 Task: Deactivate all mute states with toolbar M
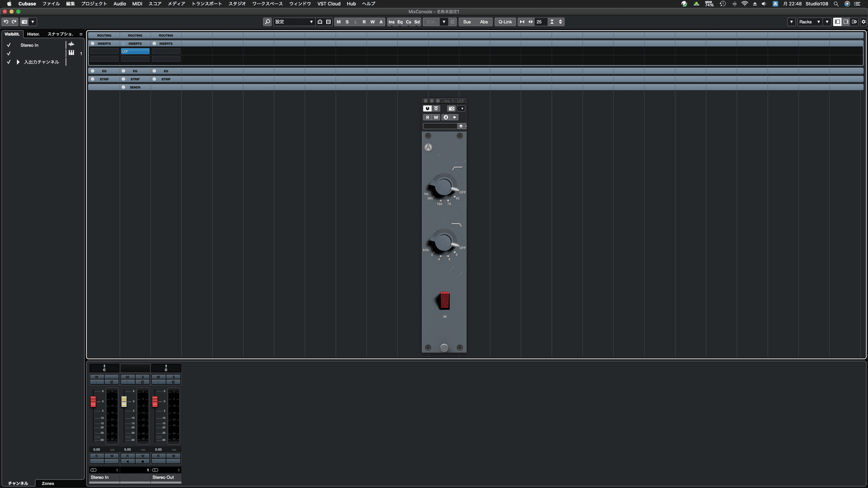coord(339,22)
